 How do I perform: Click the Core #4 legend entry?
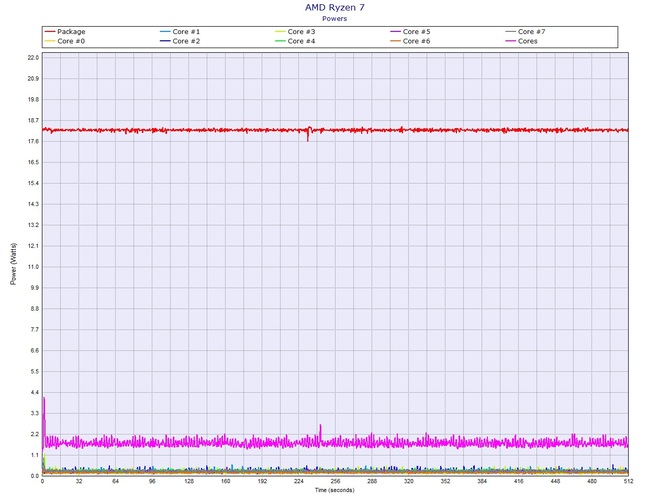pos(295,41)
